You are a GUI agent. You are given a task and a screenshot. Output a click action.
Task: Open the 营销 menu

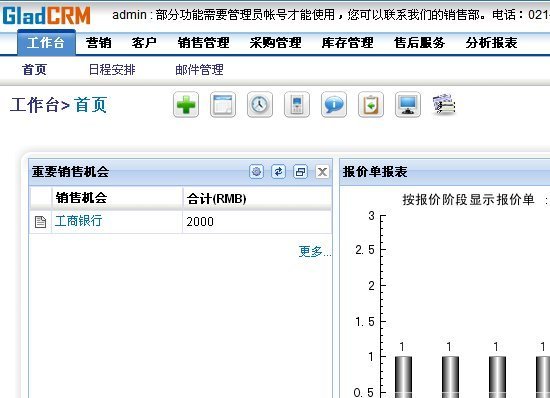coord(99,43)
